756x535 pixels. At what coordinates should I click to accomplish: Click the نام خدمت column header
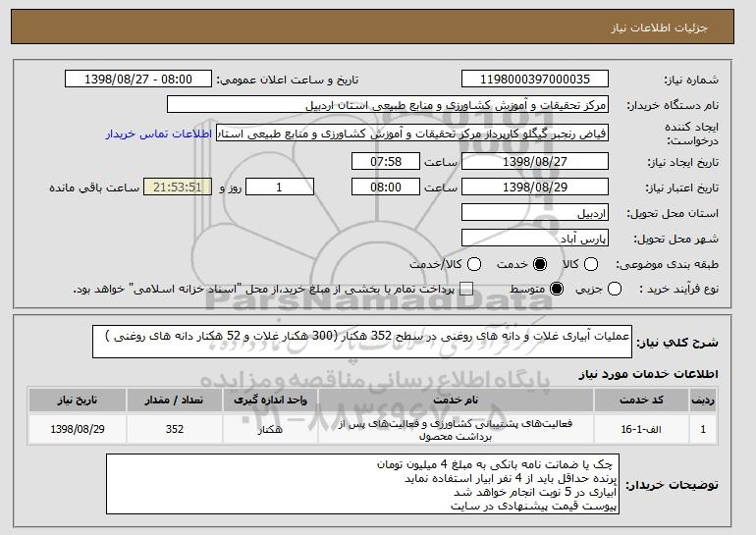pyautogui.click(x=456, y=401)
